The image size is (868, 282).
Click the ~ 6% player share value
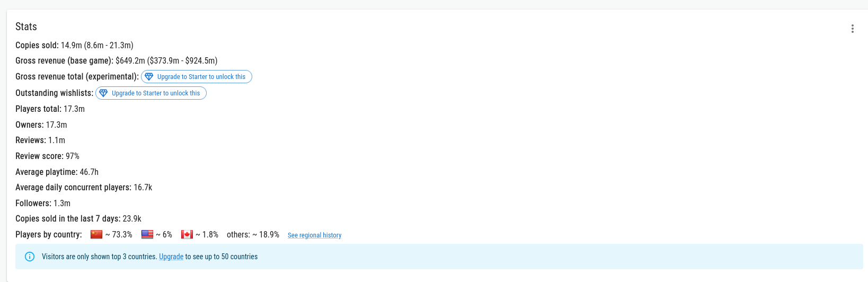tap(164, 234)
